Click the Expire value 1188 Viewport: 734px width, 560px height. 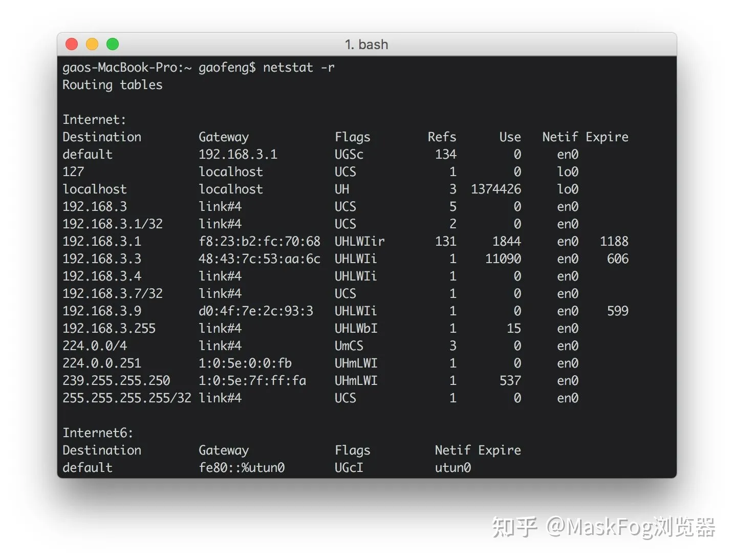tap(614, 242)
